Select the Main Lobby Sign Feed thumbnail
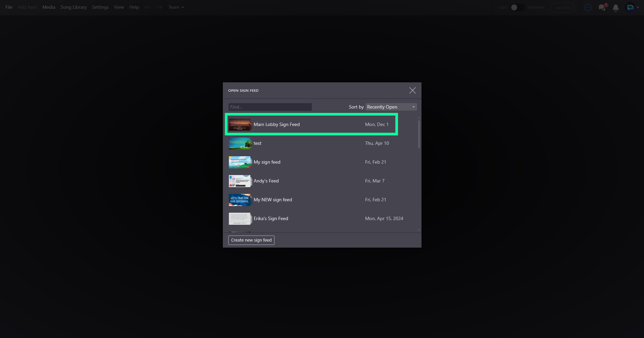Image resolution: width=644 pixels, height=338 pixels. [x=240, y=124]
